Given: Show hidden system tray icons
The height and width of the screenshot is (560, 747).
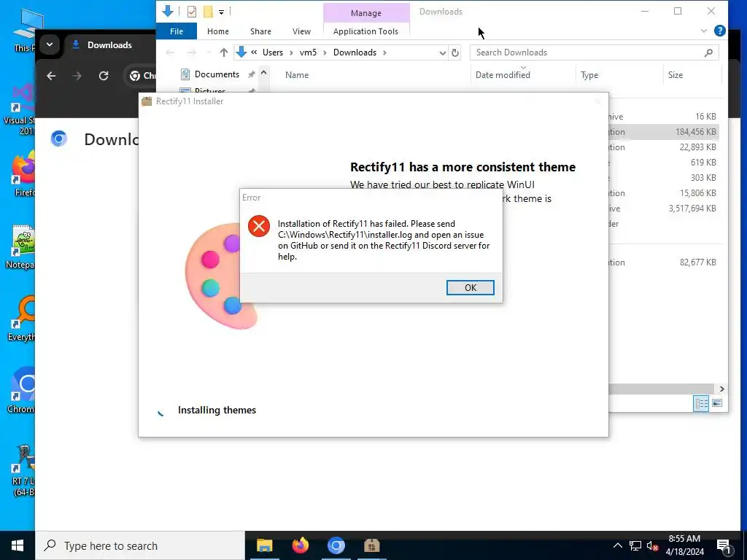Looking at the screenshot, I should (x=617, y=545).
